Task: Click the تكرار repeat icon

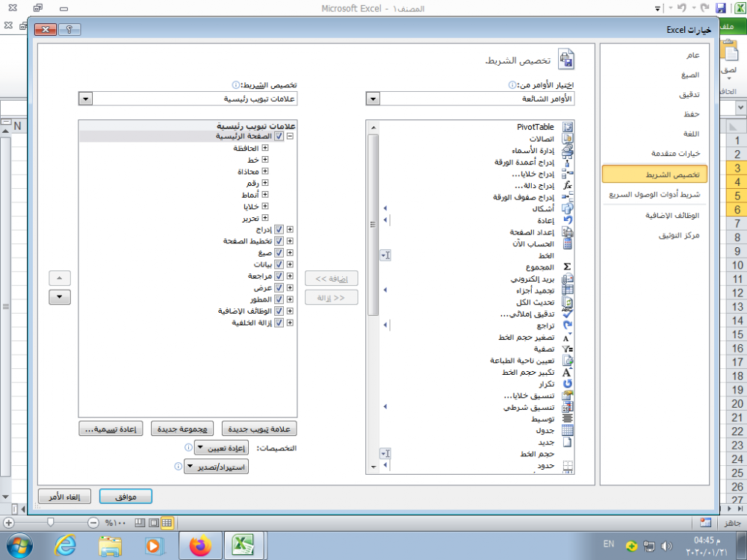Action: point(567,384)
